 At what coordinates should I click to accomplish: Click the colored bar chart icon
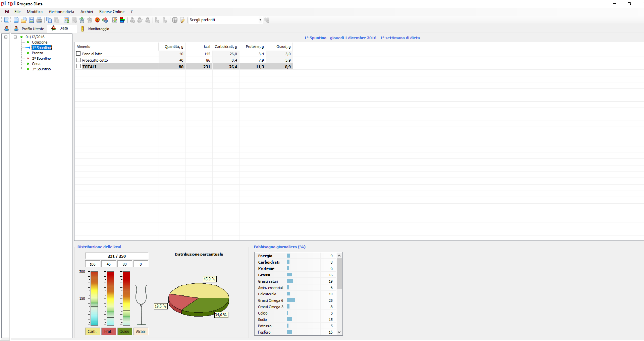pos(122,20)
